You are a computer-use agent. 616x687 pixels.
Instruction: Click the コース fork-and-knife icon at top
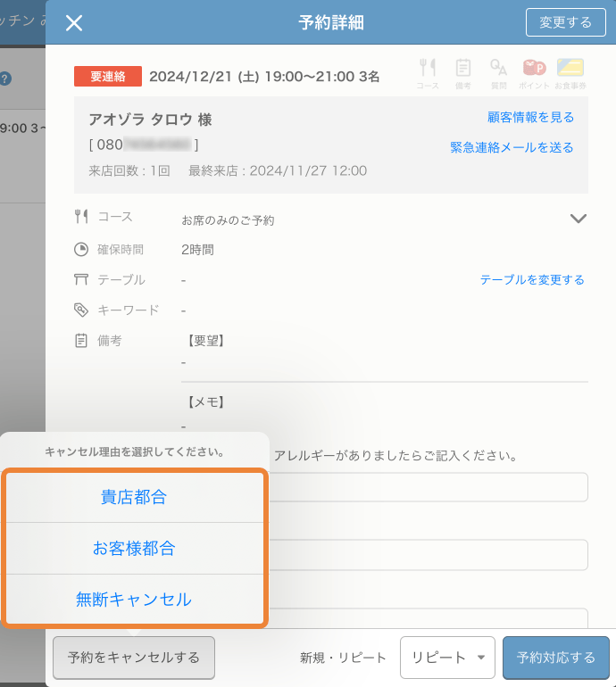tap(428, 69)
